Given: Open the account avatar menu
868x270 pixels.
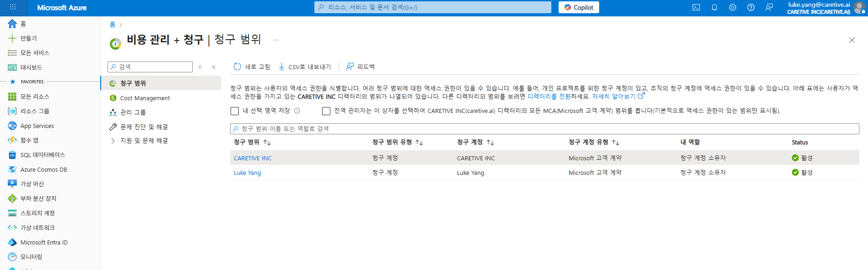Looking at the screenshot, I should 859,7.
